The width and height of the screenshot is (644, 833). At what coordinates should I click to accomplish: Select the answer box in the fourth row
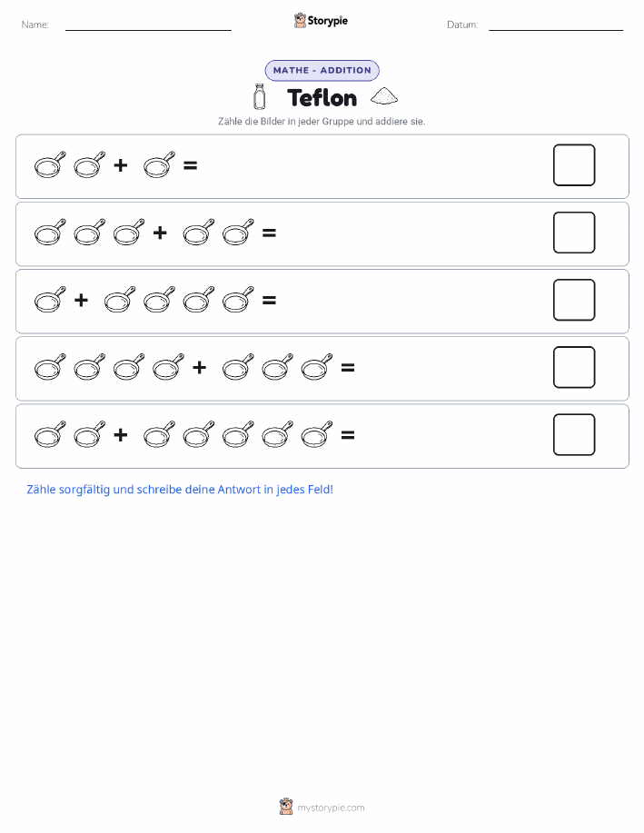coord(574,367)
